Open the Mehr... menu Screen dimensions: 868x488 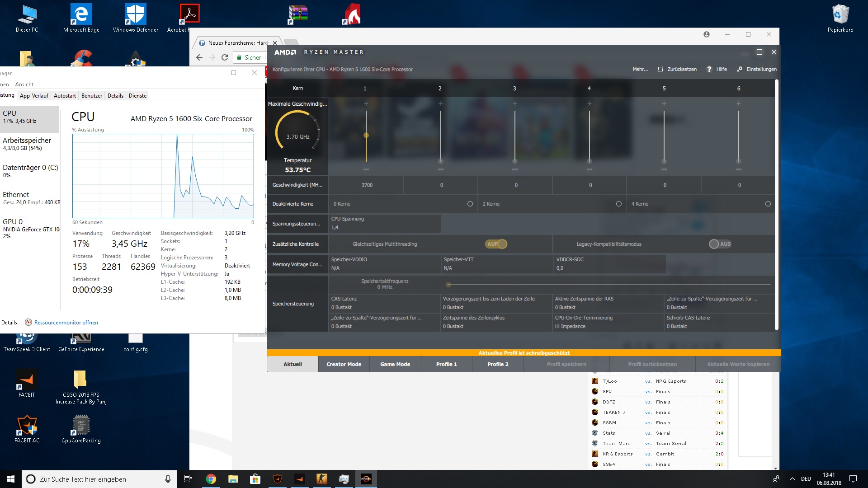[640, 69]
